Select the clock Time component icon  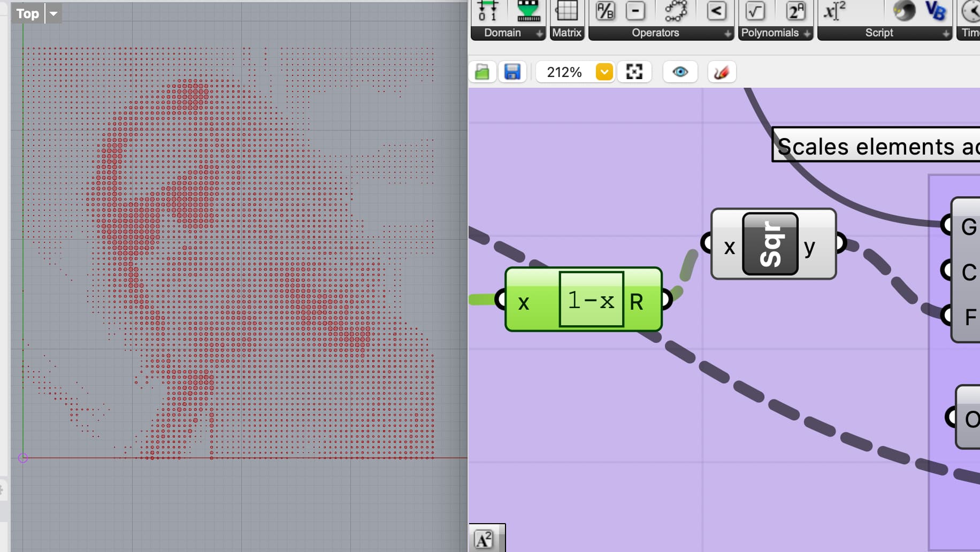971,11
